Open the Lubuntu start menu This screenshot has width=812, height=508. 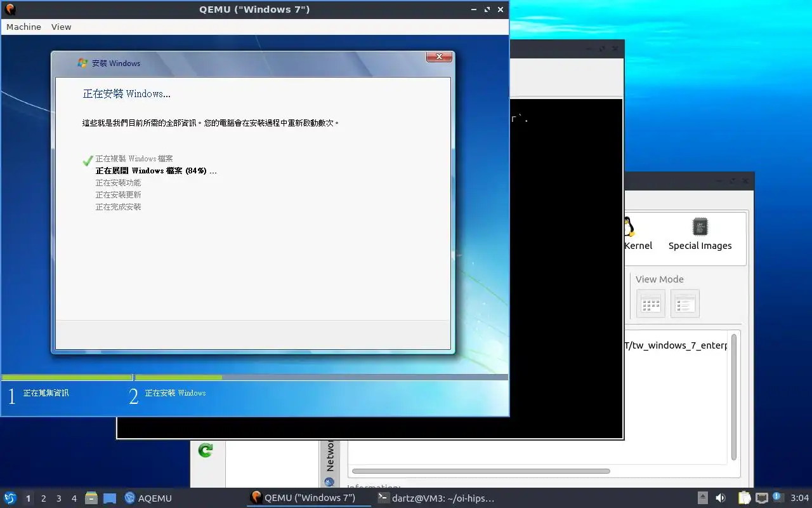10,498
